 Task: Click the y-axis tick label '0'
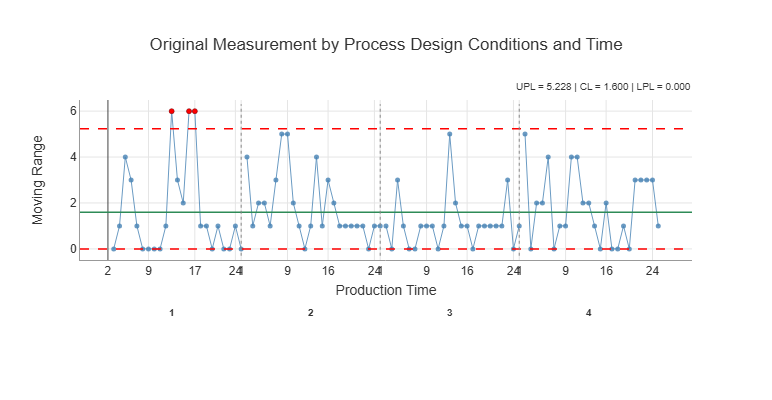[73, 249]
